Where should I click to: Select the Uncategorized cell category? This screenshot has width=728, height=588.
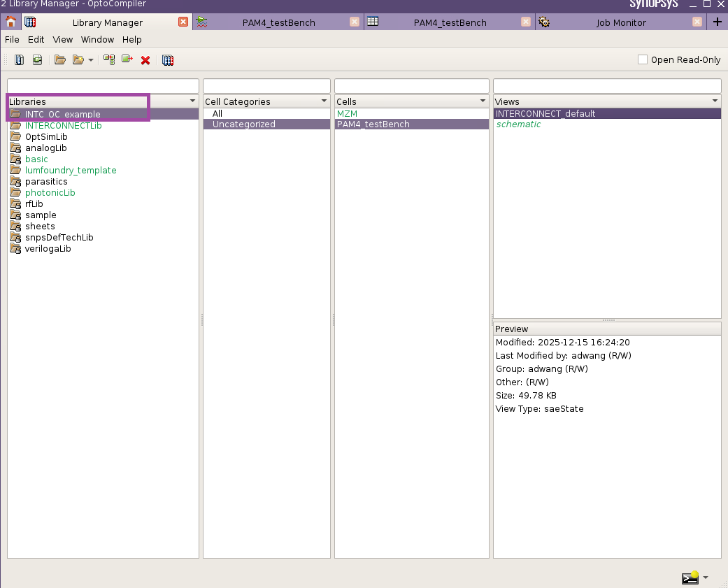266,124
